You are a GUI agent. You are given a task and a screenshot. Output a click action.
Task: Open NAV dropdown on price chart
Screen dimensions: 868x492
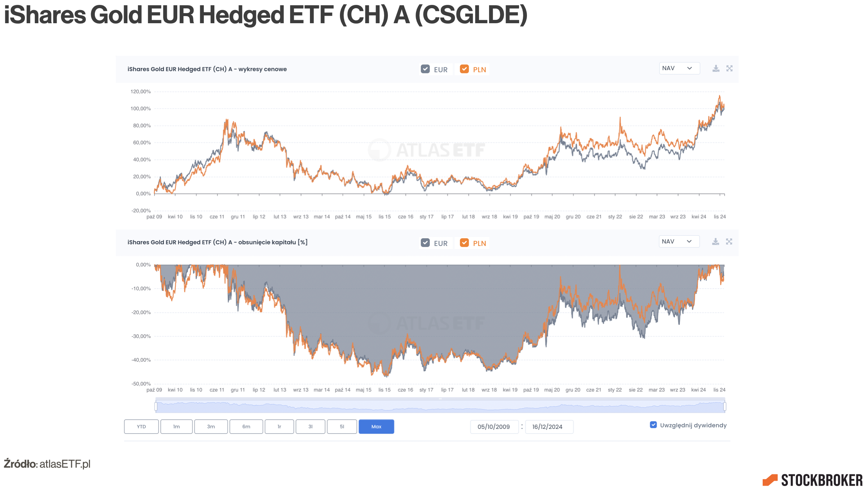pos(679,68)
